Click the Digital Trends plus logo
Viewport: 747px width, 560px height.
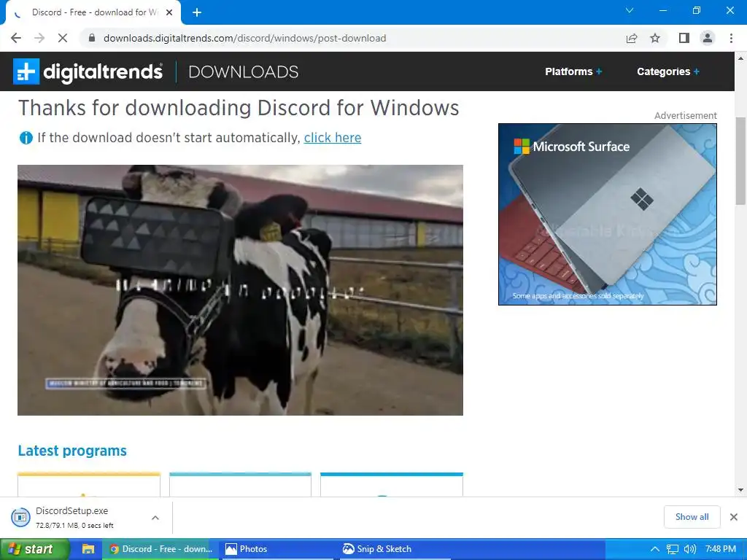point(26,71)
